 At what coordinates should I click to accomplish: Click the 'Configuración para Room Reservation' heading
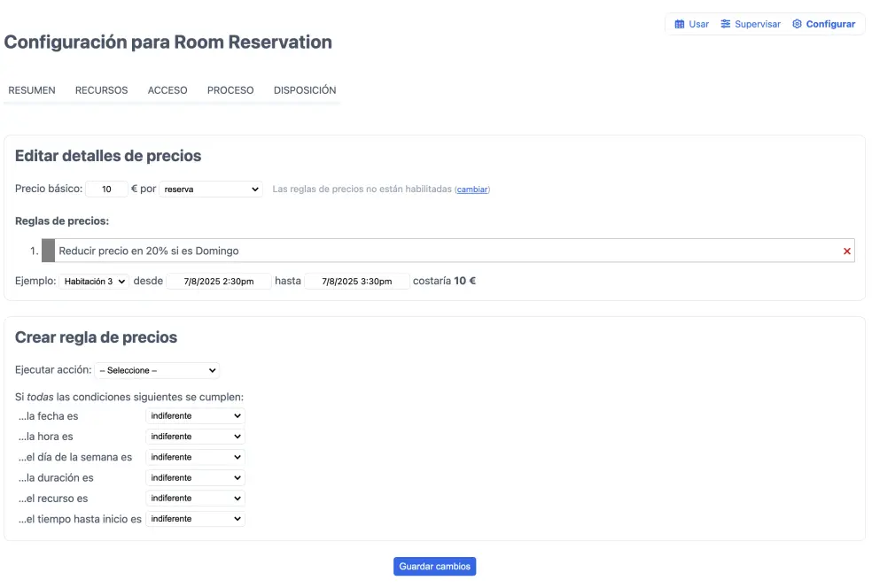click(168, 43)
